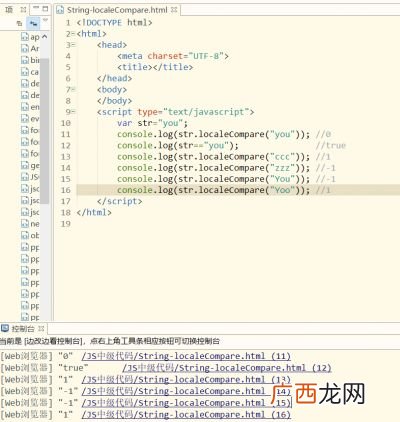Click line number 19 in editor gutter
Image resolution: width=400 pixels, height=422 pixels.
click(x=66, y=224)
